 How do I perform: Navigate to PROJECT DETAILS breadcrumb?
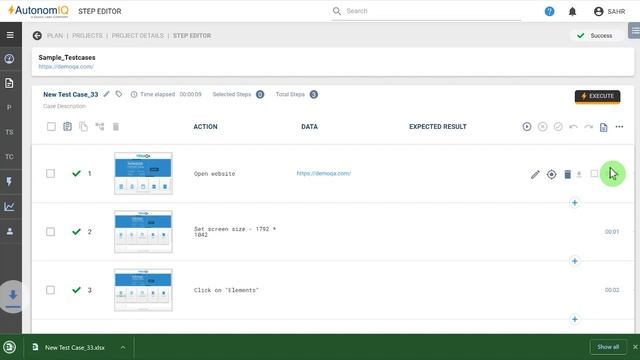pos(138,36)
